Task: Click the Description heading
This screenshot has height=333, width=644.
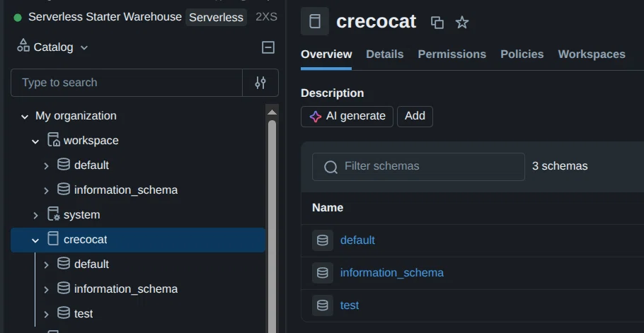Action: point(333,93)
